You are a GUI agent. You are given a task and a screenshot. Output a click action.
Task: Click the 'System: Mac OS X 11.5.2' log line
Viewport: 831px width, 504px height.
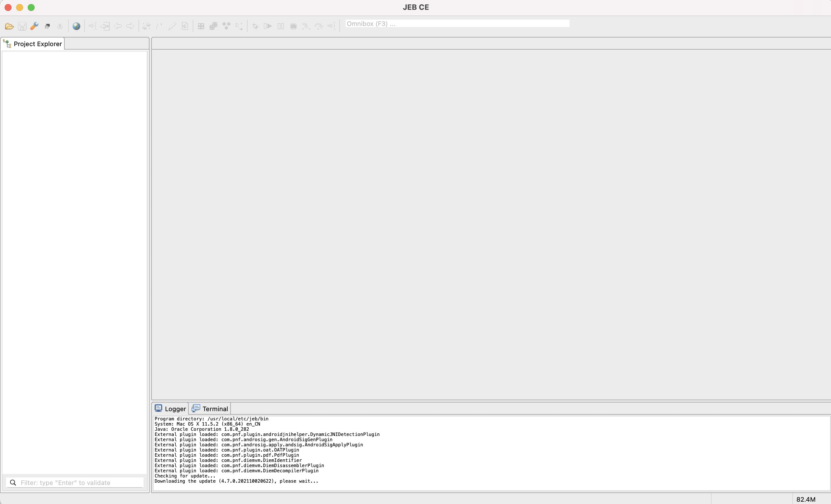coord(207,424)
